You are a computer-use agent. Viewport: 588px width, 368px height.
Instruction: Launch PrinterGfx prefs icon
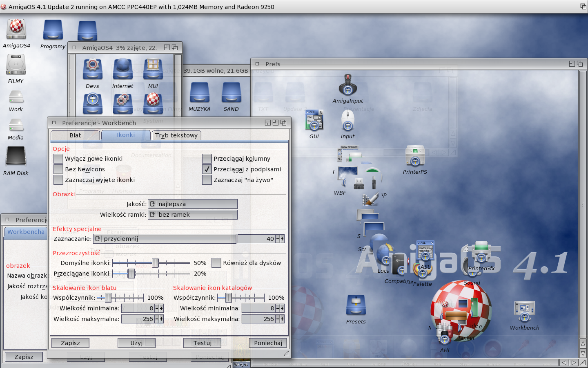tap(481, 252)
